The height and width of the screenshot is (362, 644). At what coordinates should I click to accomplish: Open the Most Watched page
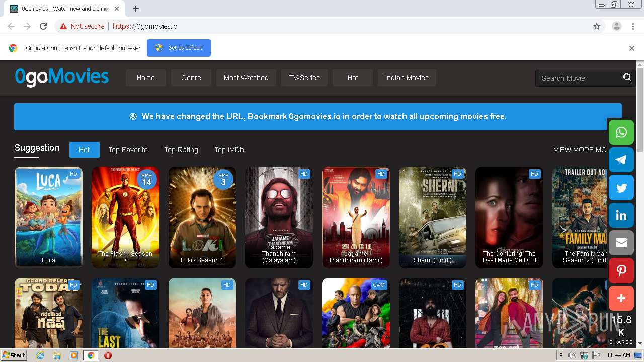coord(246,78)
